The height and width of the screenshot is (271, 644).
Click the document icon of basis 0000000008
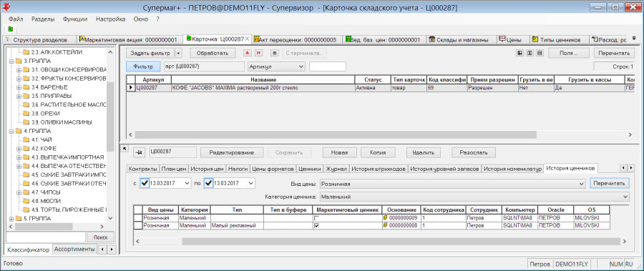point(385,225)
